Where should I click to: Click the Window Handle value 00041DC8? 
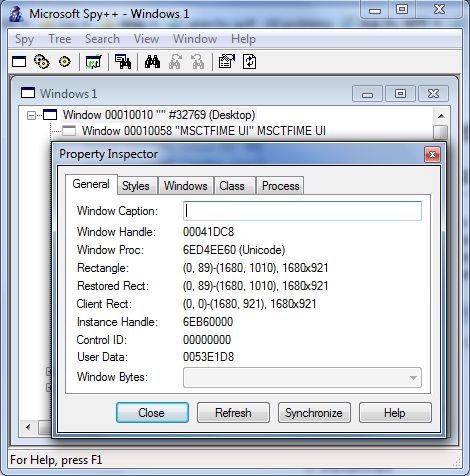[x=209, y=232]
